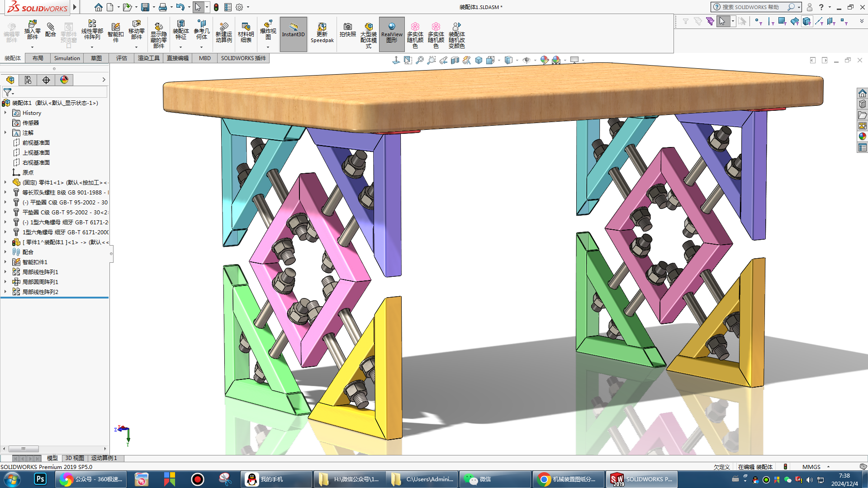Click Insert Components (插入零部件)
The image size is (868, 488).
pyautogui.click(x=33, y=31)
